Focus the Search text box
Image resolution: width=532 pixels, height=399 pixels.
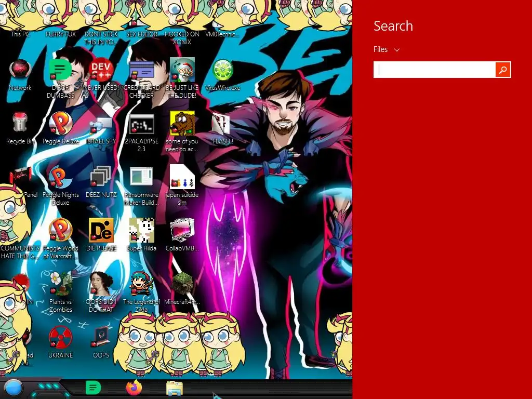pos(434,70)
